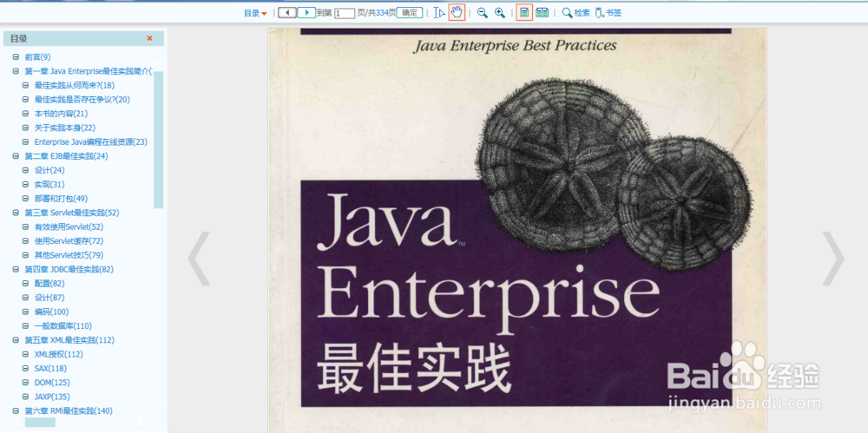Image resolution: width=868 pixels, height=433 pixels.
Task: Collapse the 第五章 XML最佳实践 node icon
Action: coord(16,340)
